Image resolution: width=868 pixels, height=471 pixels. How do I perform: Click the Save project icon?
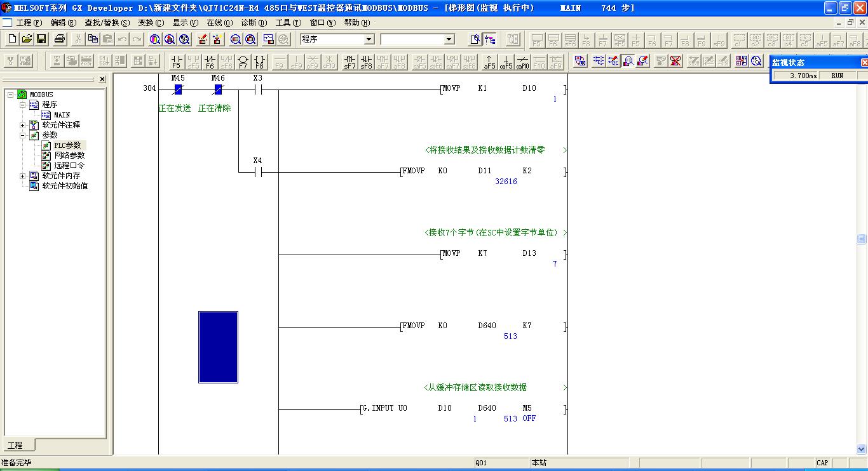tap(41, 39)
